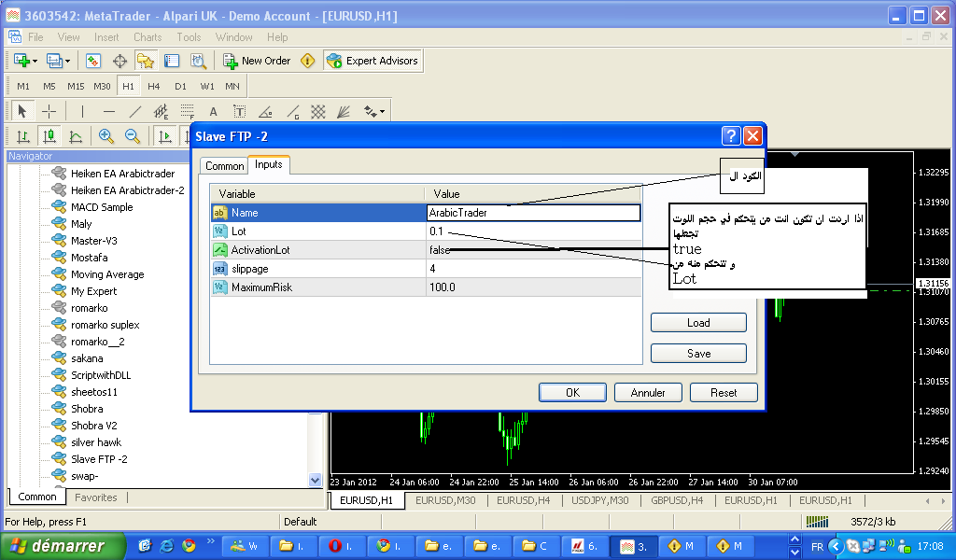Screen dimensions: 956x560
Task: Edit the Name value ArabicTrader field
Action: click(x=533, y=213)
